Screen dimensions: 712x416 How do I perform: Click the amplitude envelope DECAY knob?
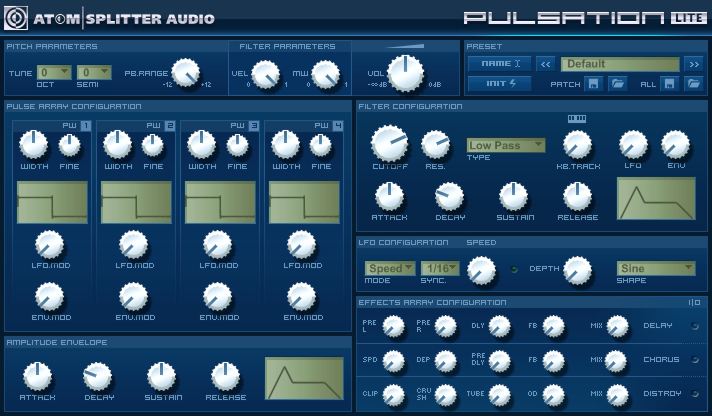[97, 376]
